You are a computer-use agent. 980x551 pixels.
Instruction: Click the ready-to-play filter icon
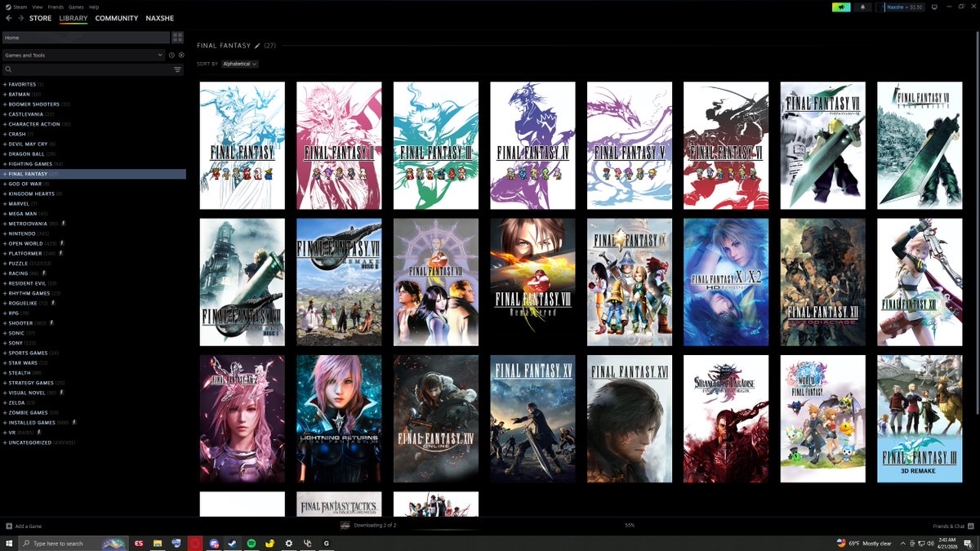[181, 55]
